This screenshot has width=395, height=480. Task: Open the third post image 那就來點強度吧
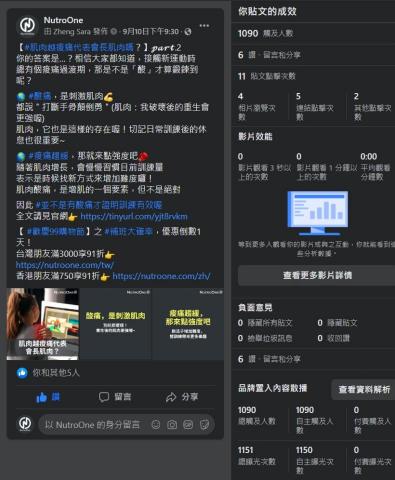[x=188, y=324]
